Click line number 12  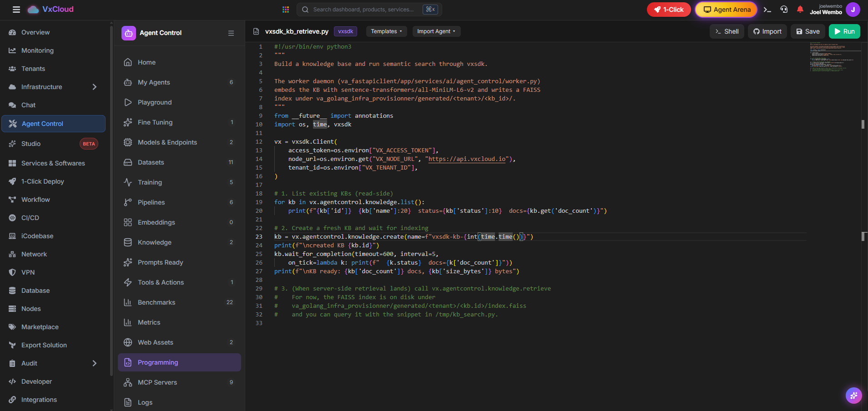pyautogui.click(x=259, y=142)
